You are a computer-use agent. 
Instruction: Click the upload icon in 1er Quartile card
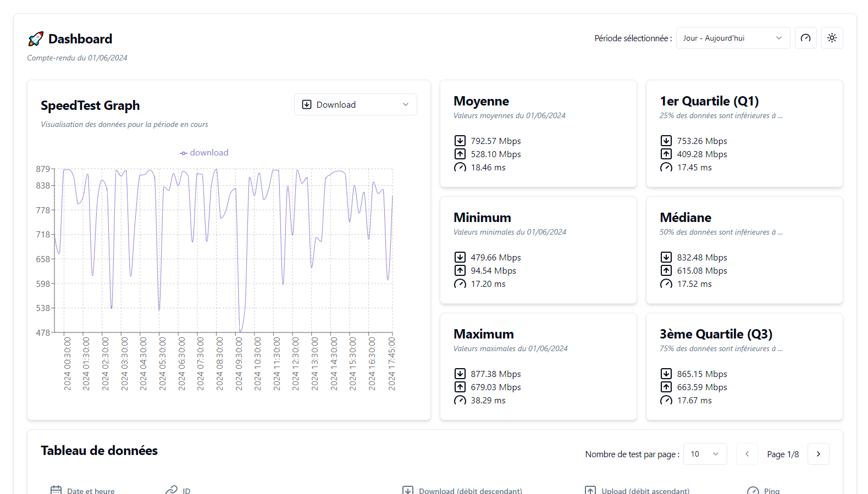(666, 154)
